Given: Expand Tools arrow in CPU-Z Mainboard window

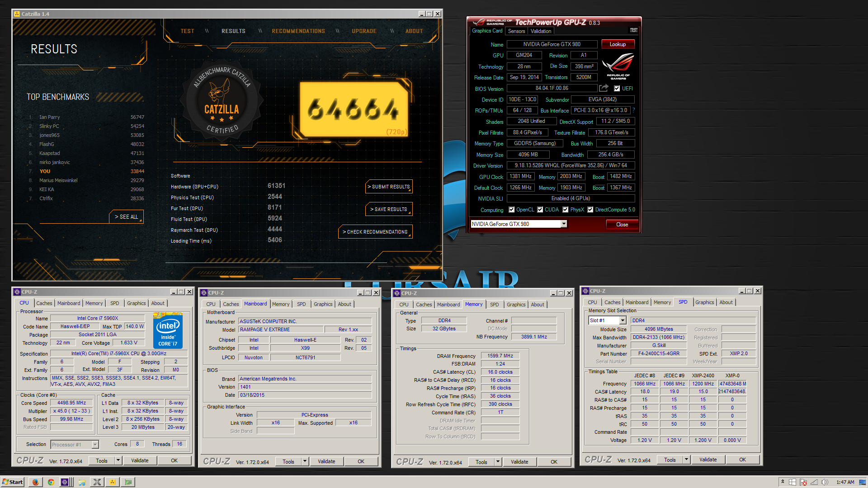Looking at the screenshot, I should coord(305,461).
